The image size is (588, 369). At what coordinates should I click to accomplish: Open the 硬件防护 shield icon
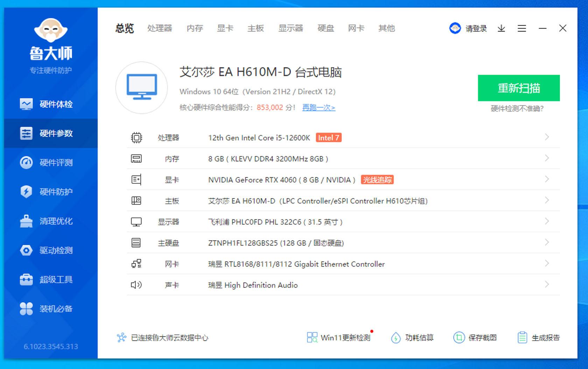(26, 192)
